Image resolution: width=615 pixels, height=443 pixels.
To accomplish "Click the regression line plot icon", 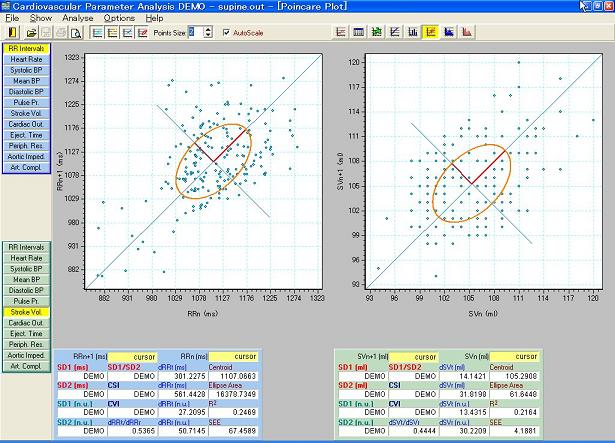I will (395, 32).
